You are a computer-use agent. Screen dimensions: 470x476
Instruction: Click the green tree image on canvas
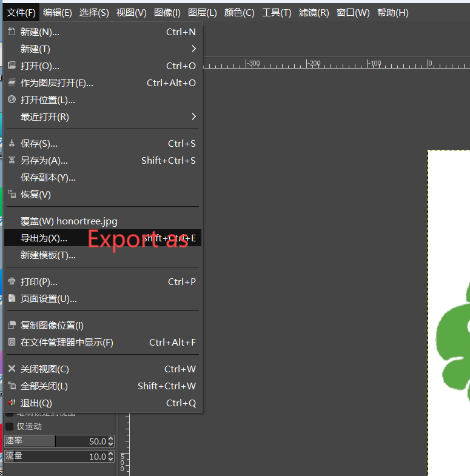pos(453,343)
